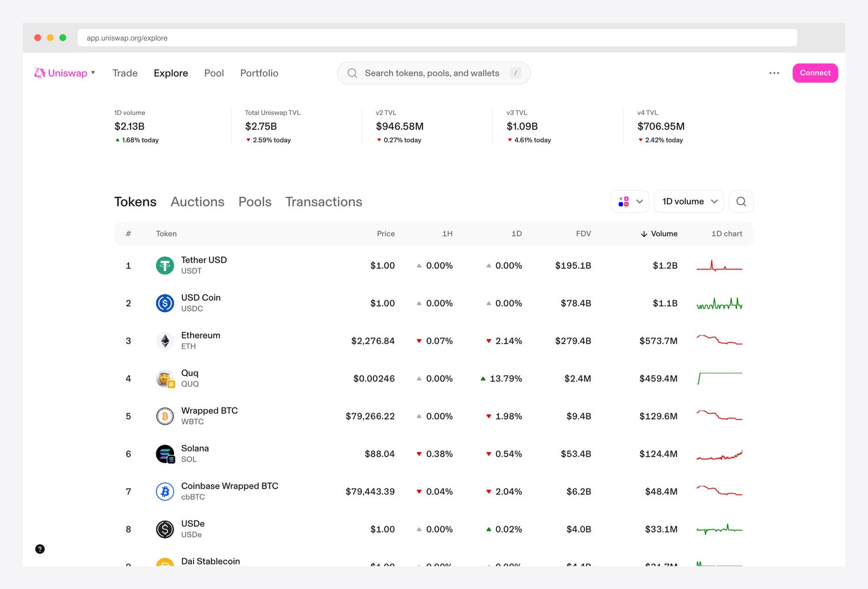Sort by the Price column header
868x589 pixels.
[385, 233]
